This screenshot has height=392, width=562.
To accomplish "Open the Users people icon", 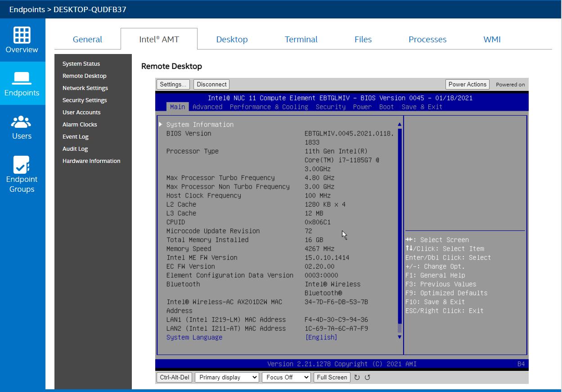I will tap(22, 122).
